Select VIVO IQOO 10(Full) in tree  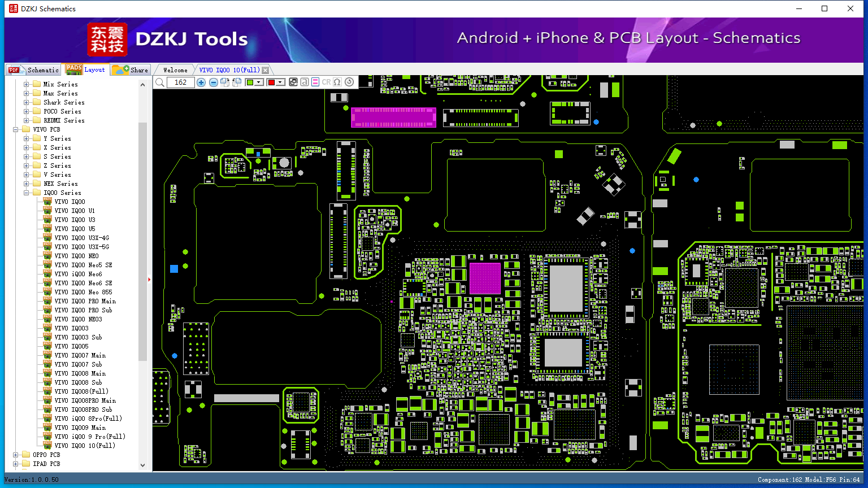click(x=85, y=446)
